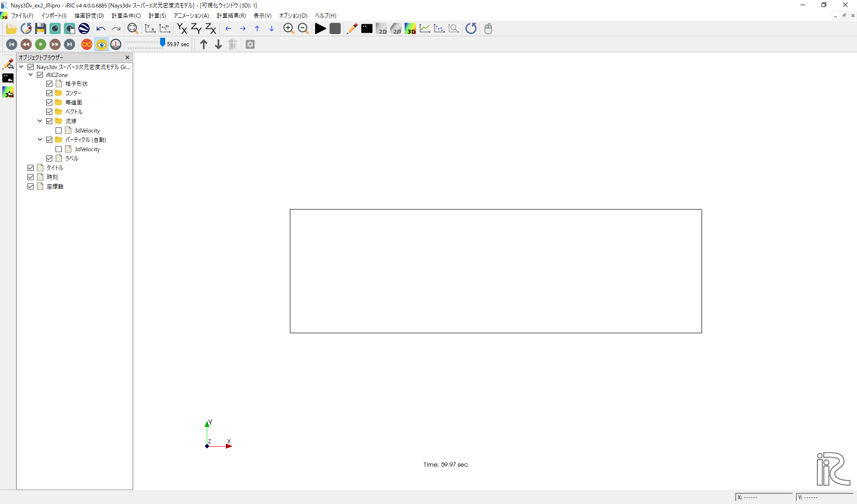Screen dimensions: 857x504
Task: Click the black Run calculation play icon
Action: point(320,28)
